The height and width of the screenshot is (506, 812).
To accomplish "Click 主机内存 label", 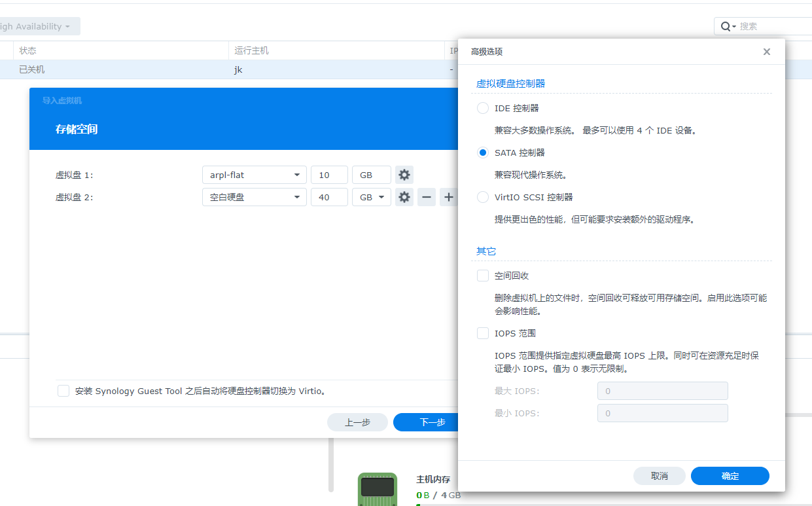I will tap(433, 479).
